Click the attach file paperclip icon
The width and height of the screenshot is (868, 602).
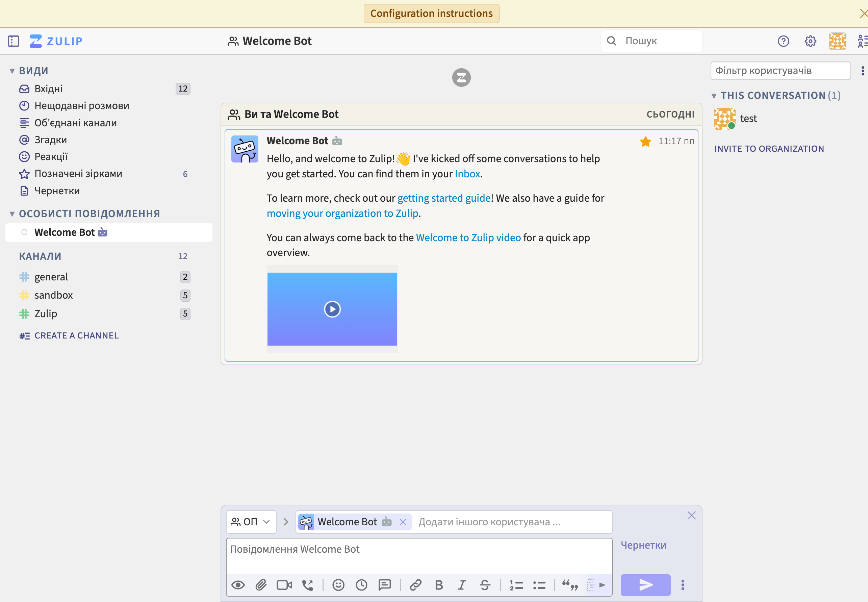click(x=261, y=585)
